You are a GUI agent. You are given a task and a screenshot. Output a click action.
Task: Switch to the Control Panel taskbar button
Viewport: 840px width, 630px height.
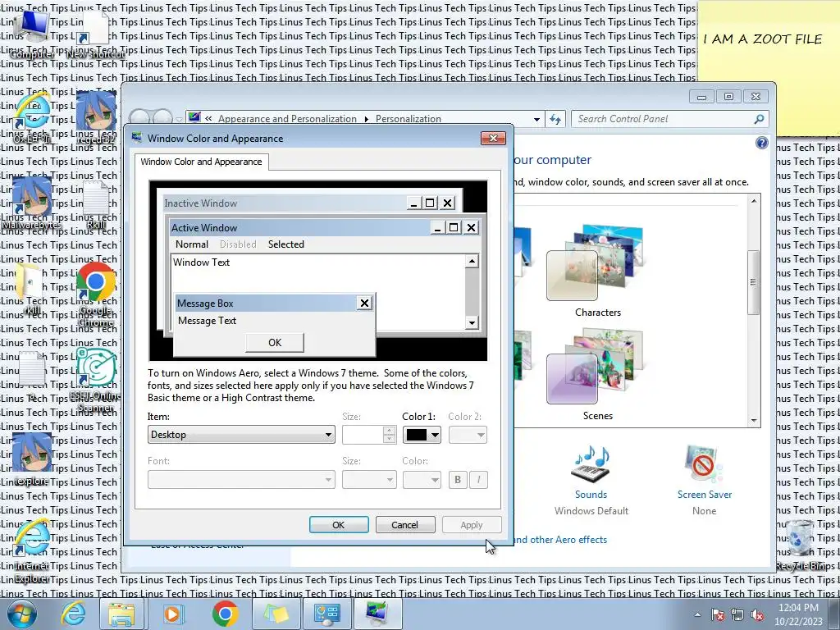326,614
